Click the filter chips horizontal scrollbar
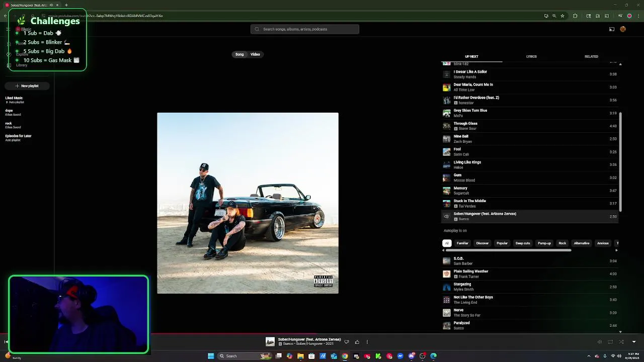Viewport: 644px width, 362px height. 508,250
